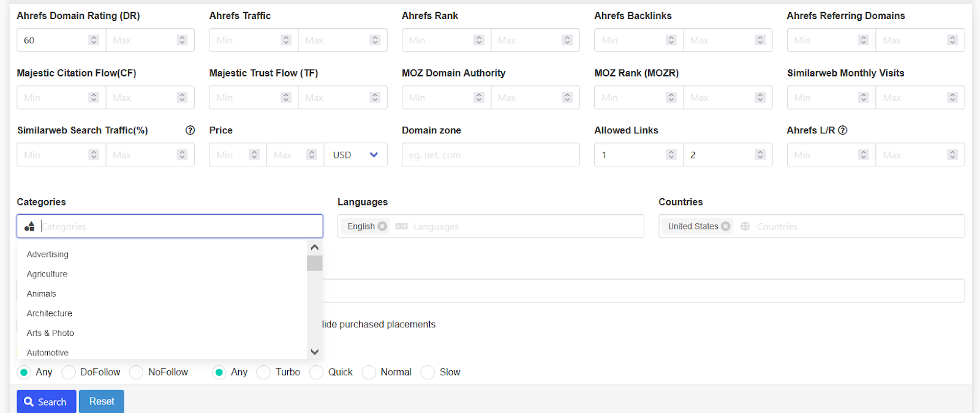Click the Reset button

(x=102, y=401)
